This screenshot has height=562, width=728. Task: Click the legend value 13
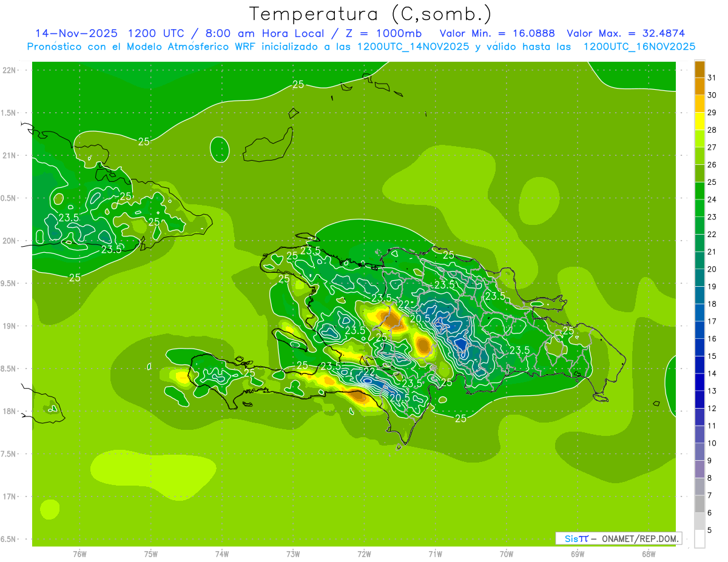pyautogui.click(x=712, y=390)
